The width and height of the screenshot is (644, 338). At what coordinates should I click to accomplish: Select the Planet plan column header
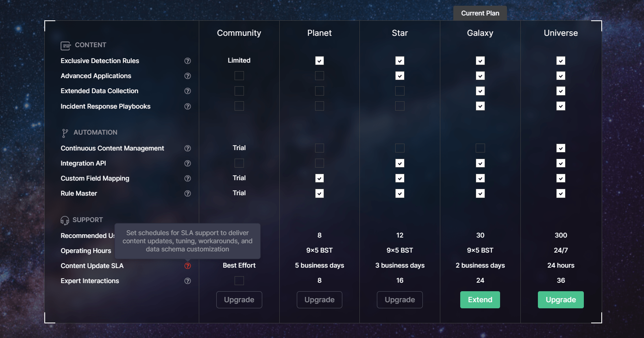(x=320, y=33)
